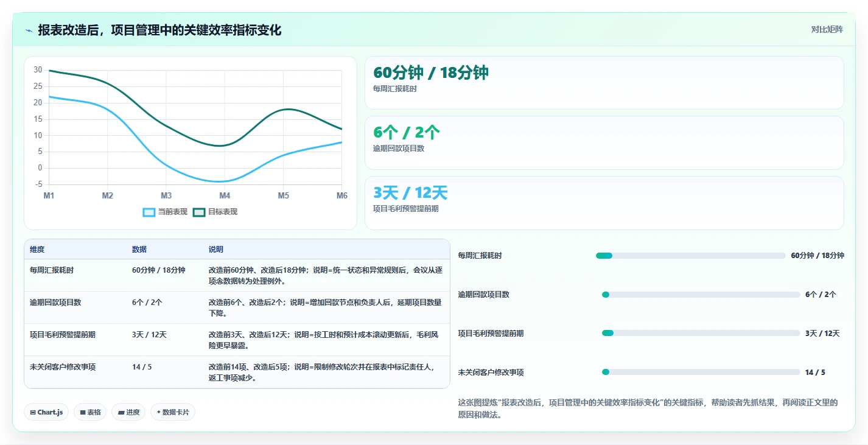
Task: Select the 每周汇报耗时 table row label
Action: coord(52,270)
